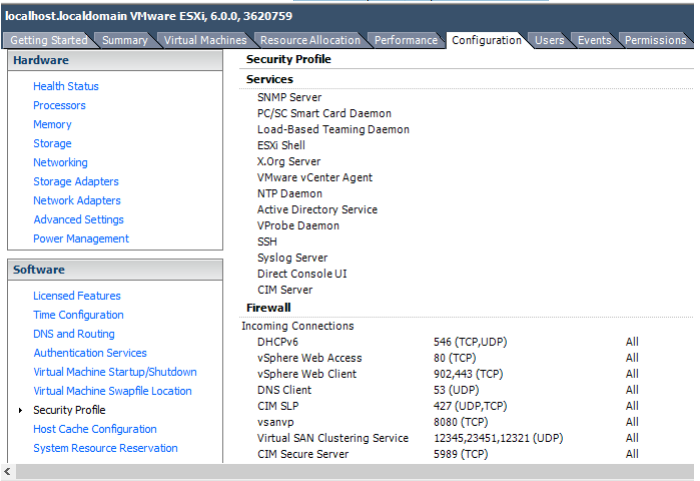
Task: Select the ESXi Shell service
Action: pos(281,146)
